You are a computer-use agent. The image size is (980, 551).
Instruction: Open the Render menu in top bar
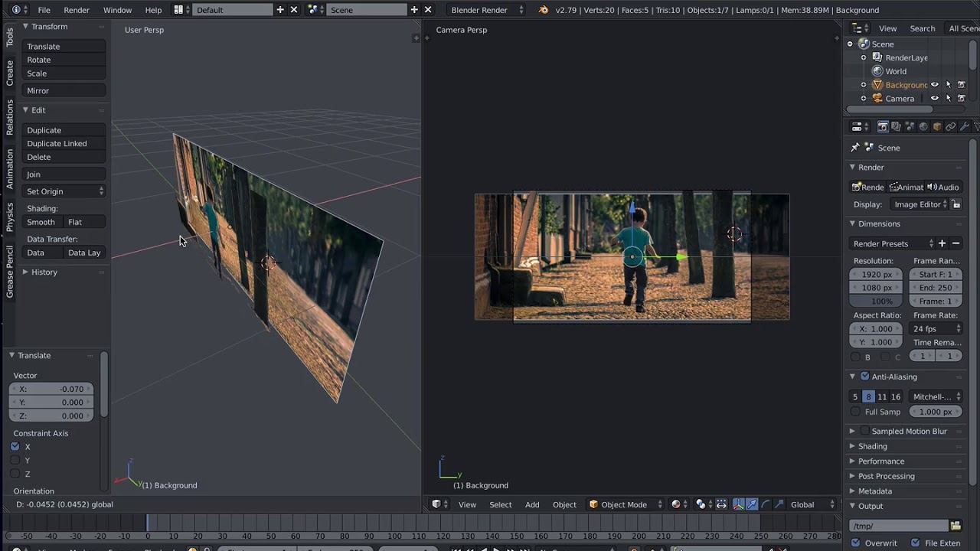(x=77, y=10)
